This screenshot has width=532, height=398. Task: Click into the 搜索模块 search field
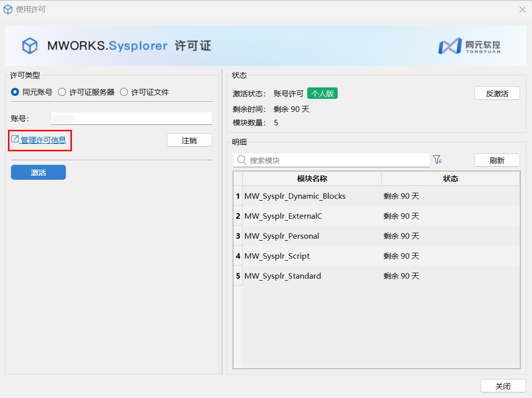pos(337,160)
